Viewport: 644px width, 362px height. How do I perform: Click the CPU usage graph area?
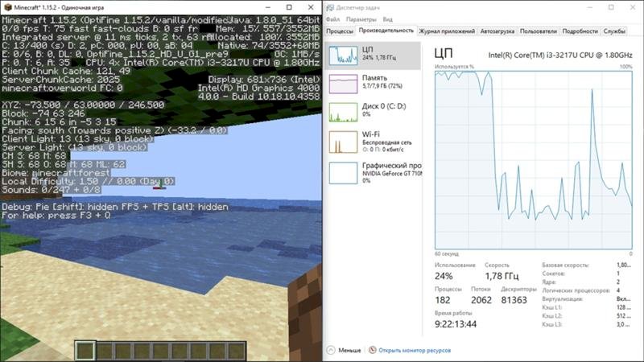pos(534,159)
